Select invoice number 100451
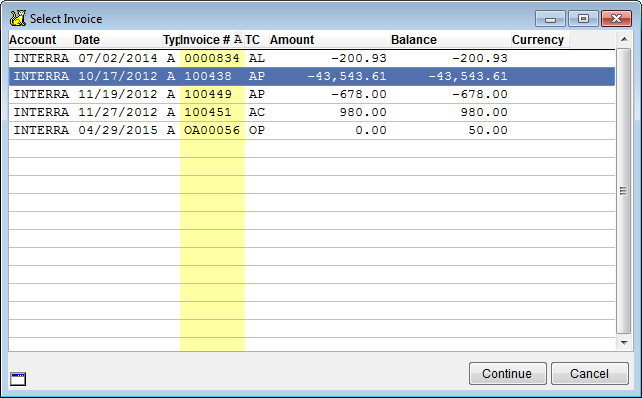Viewport: 642px width, 398px height. 208,112
